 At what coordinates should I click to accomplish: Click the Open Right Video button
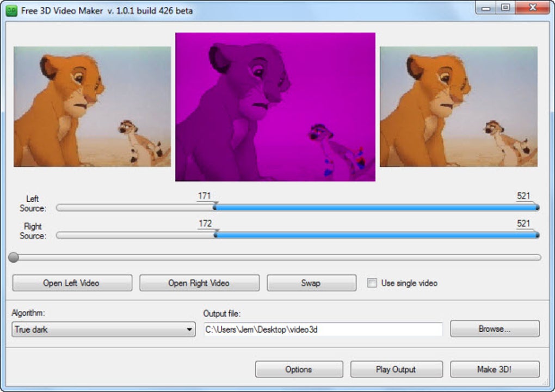pos(199,283)
